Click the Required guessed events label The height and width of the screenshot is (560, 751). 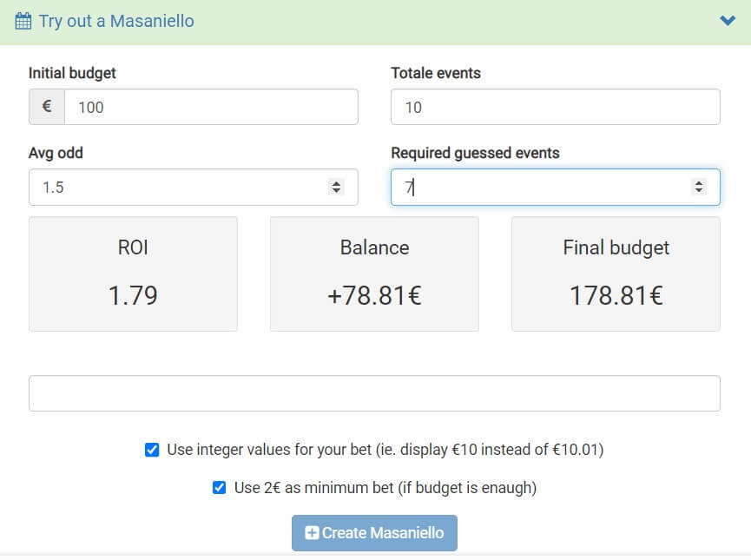475,153
